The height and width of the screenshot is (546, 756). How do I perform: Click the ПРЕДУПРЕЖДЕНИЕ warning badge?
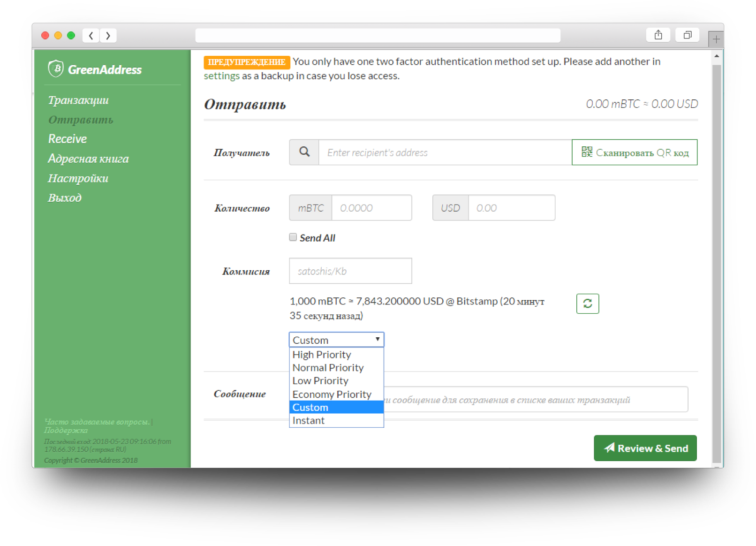tap(247, 62)
